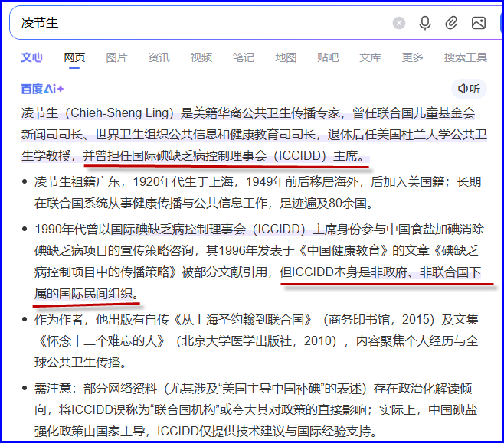
Task: Click the book title 《怀念十二个难忘的人》
Action: click(102, 341)
